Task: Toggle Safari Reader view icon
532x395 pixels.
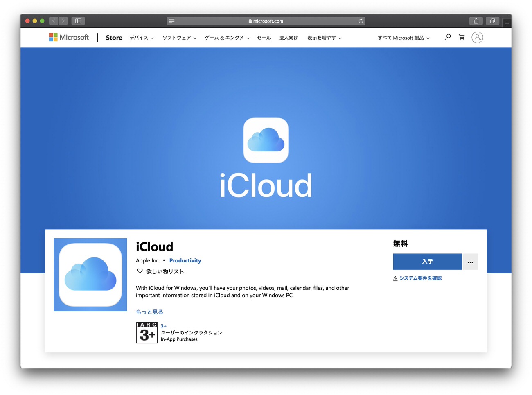Action: [x=172, y=21]
